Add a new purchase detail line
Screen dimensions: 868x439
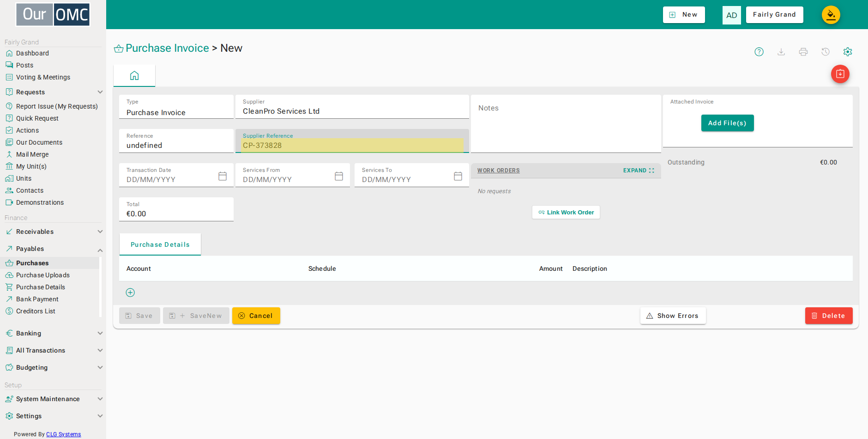pyautogui.click(x=130, y=293)
